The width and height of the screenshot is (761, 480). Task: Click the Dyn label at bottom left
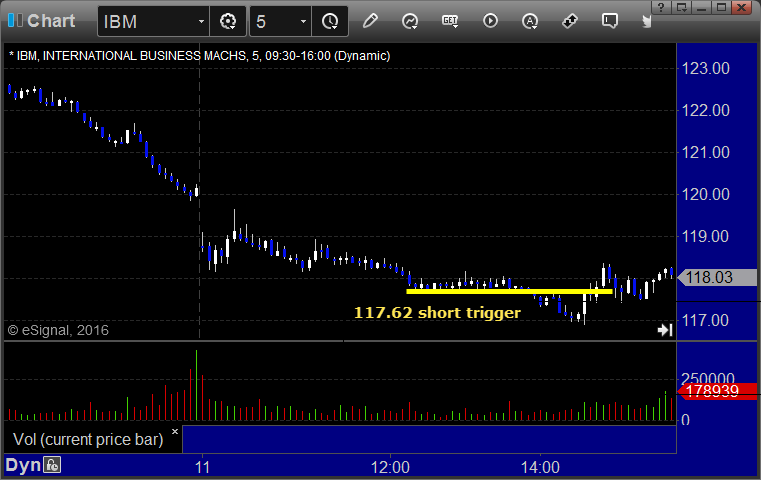point(23,465)
